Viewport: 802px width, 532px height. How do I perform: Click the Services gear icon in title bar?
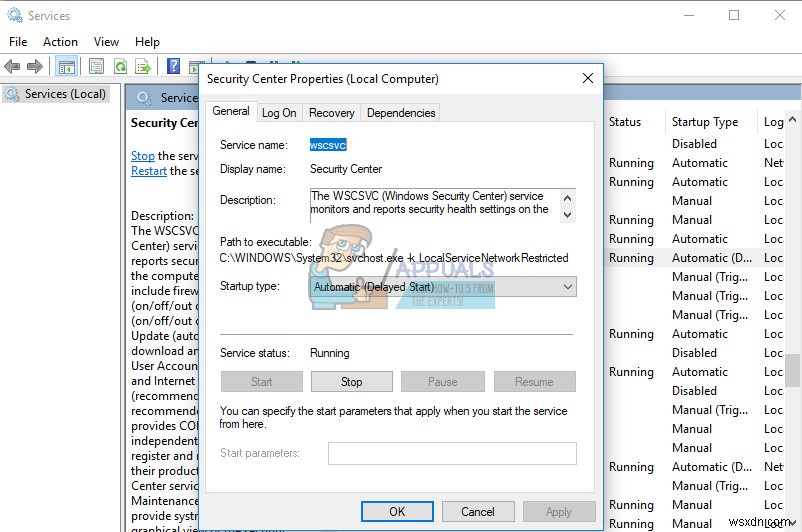point(15,15)
